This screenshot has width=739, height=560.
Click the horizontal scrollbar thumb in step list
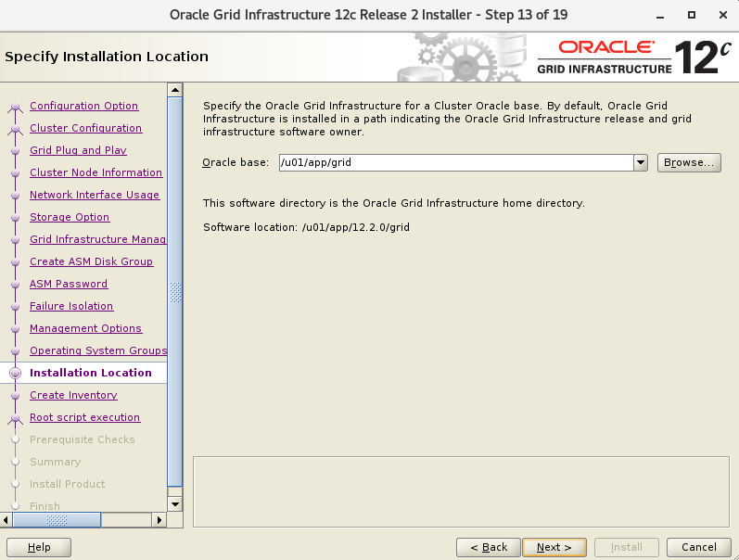click(x=57, y=520)
